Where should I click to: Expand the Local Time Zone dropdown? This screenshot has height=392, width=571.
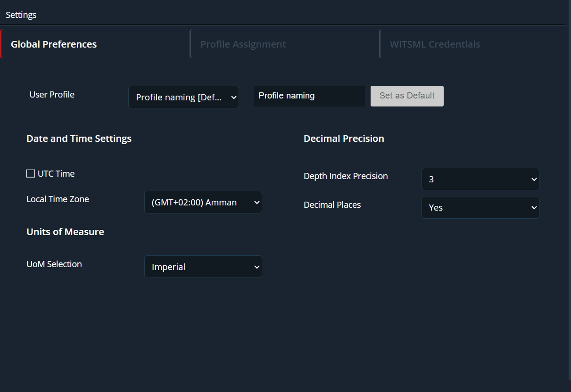click(x=203, y=202)
